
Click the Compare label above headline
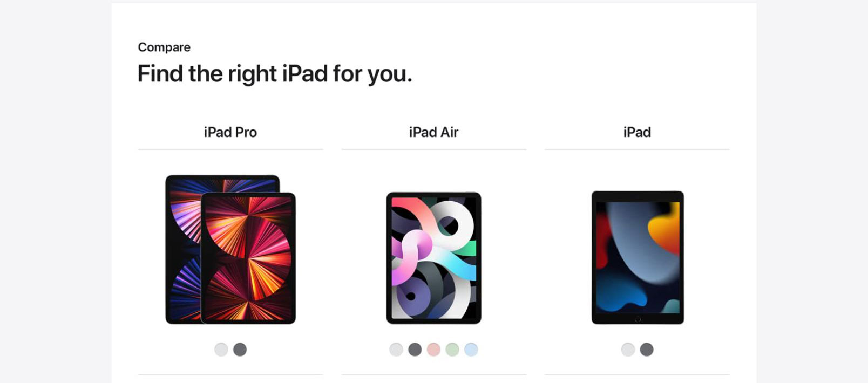click(x=164, y=47)
